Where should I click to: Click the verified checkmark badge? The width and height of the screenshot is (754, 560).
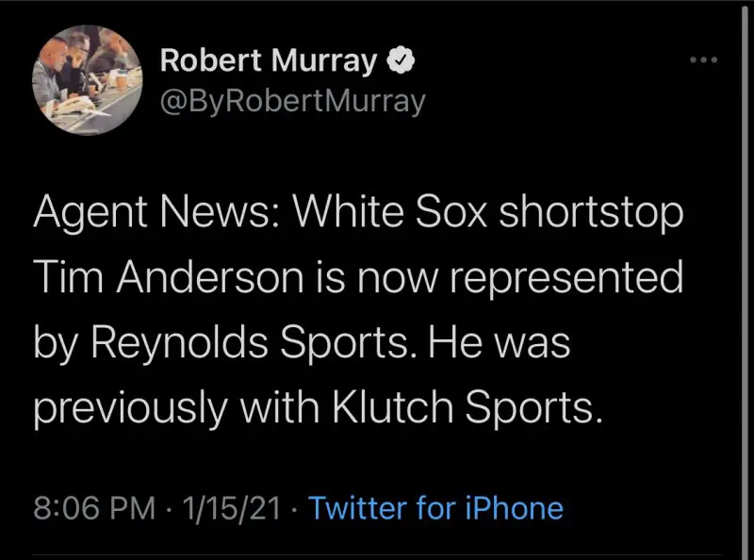[x=400, y=61]
